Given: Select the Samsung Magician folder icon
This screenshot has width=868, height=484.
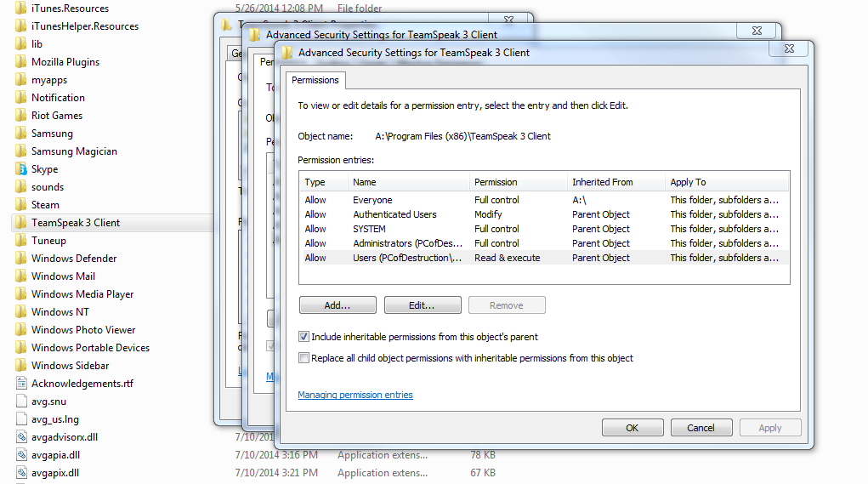Looking at the screenshot, I should tap(21, 151).
